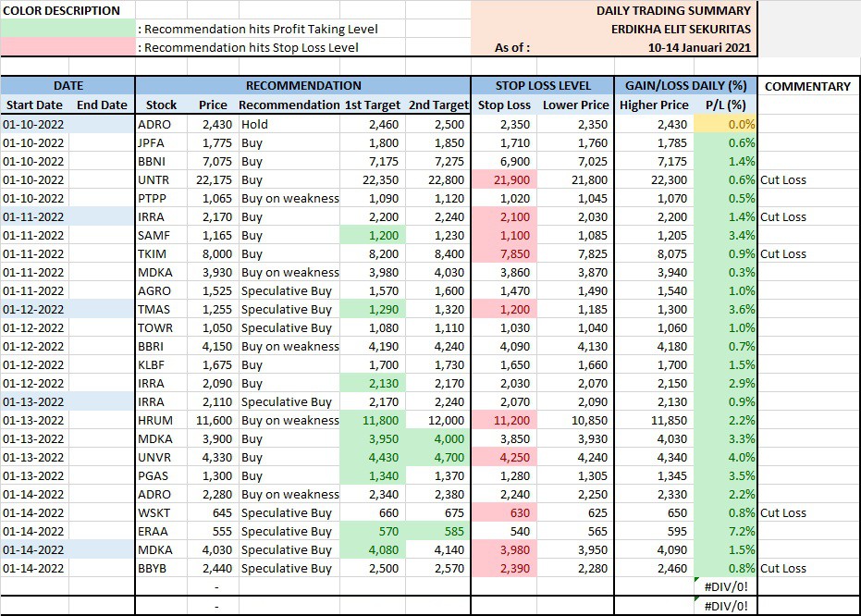Click the Stop Loss column header

point(504,105)
